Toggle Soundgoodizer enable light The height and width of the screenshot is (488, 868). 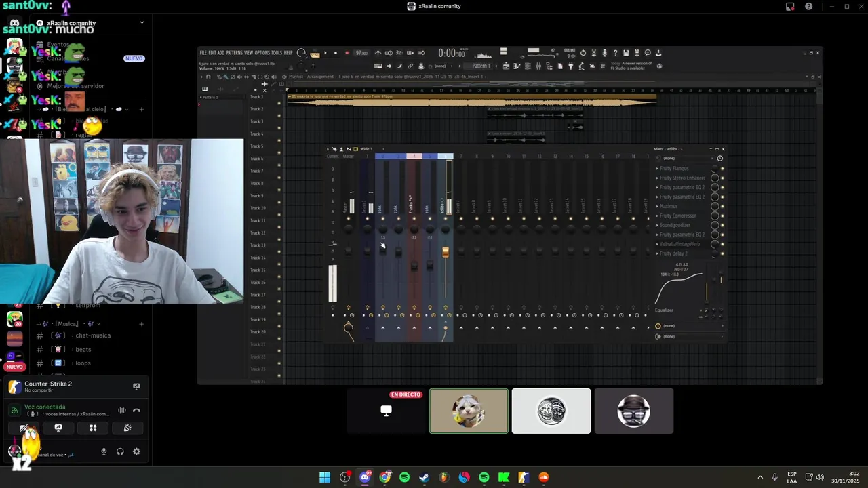pos(722,225)
